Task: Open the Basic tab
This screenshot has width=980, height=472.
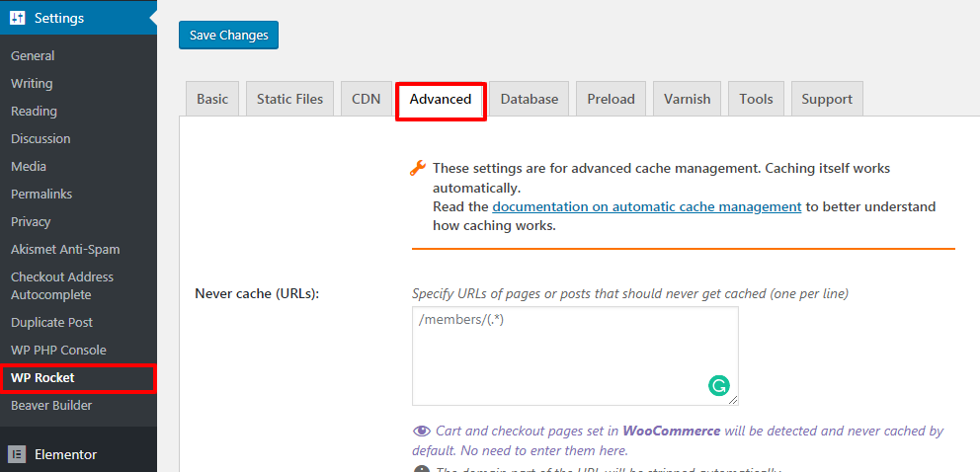Action: click(x=212, y=99)
